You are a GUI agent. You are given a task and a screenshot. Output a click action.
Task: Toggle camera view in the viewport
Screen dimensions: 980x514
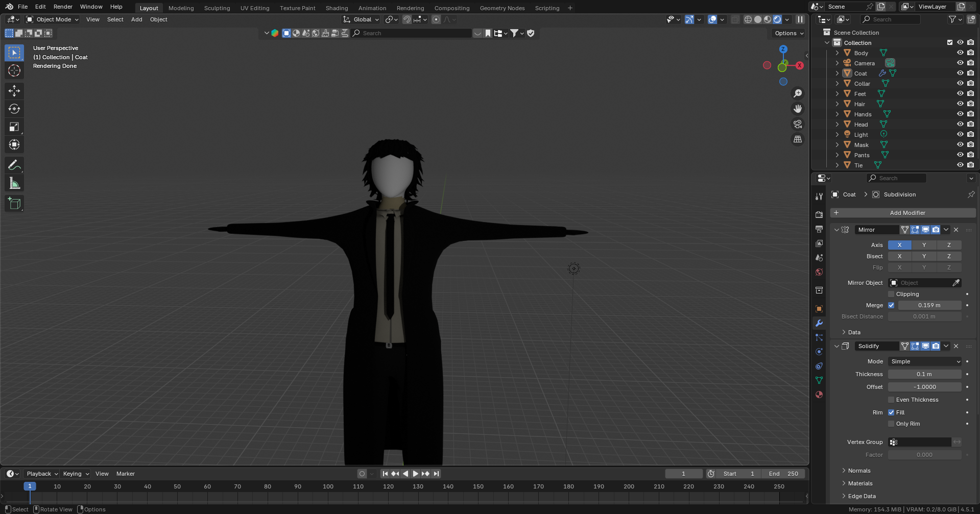[797, 124]
